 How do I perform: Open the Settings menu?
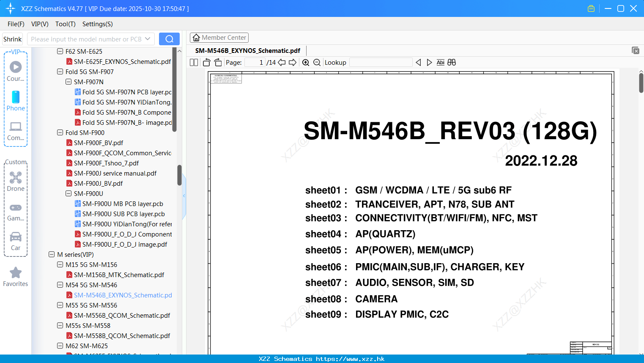click(x=98, y=24)
